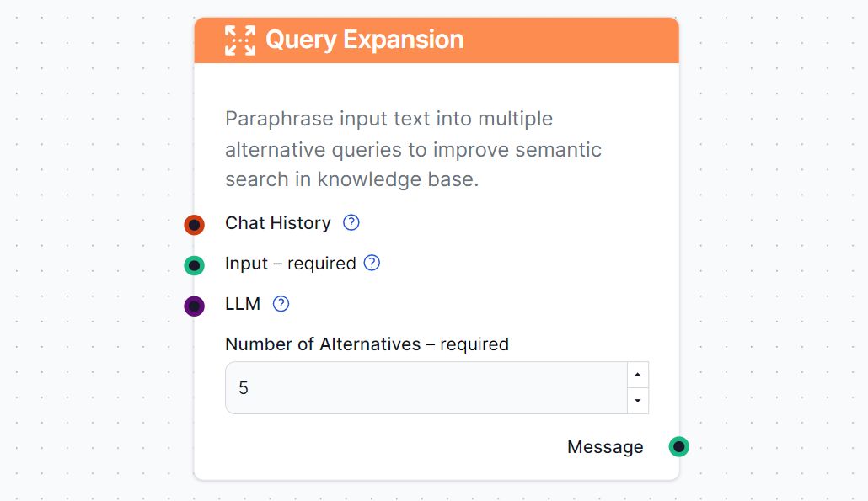Image resolution: width=868 pixels, height=501 pixels.
Task: Click the Number of Alternatives label
Action: point(367,344)
